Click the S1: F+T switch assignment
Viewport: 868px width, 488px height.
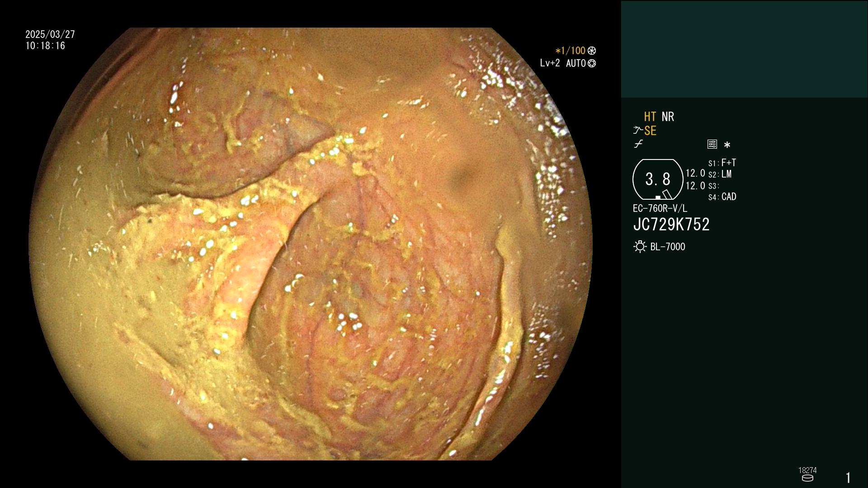(x=722, y=163)
